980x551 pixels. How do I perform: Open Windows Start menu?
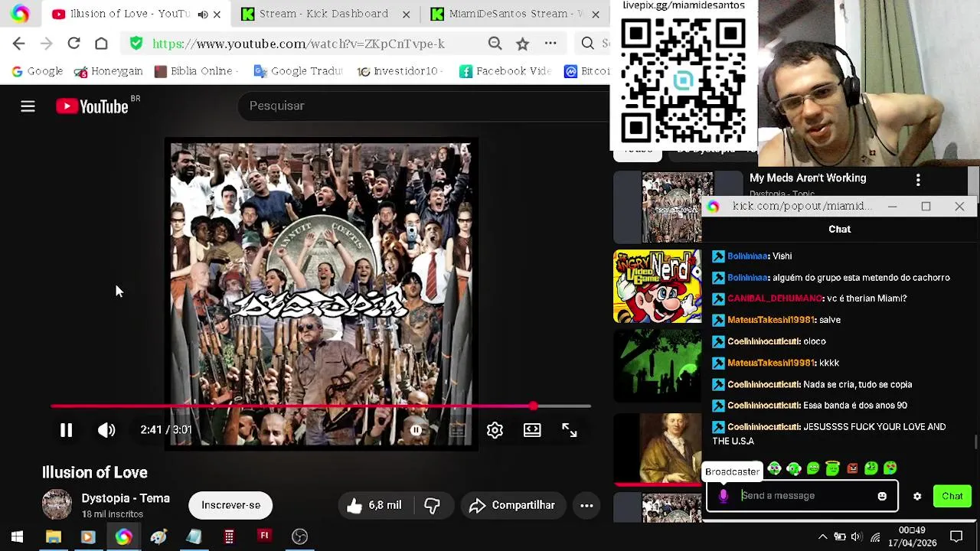pos(17,536)
